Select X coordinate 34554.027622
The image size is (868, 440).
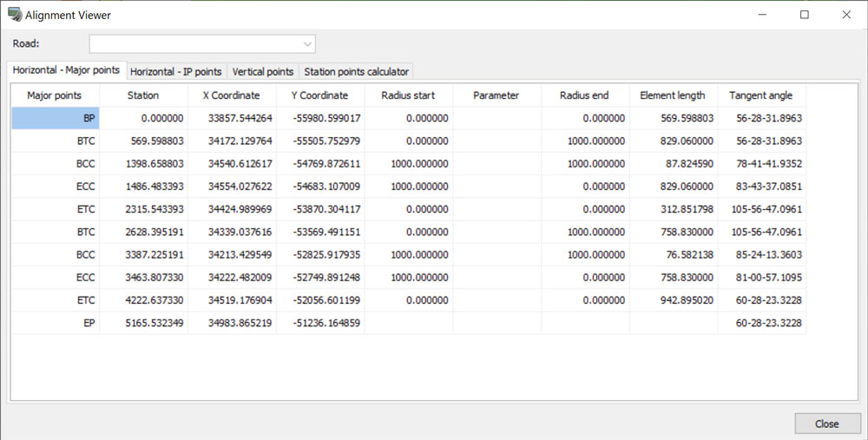(x=232, y=186)
